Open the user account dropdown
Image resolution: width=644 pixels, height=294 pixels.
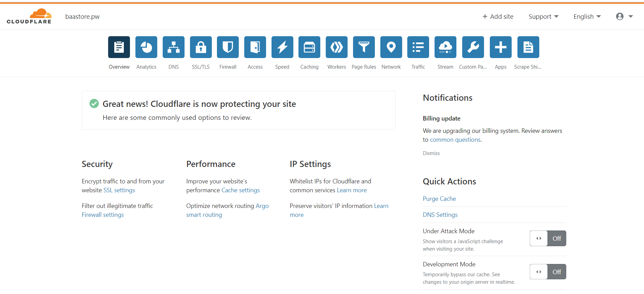click(x=624, y=16)
